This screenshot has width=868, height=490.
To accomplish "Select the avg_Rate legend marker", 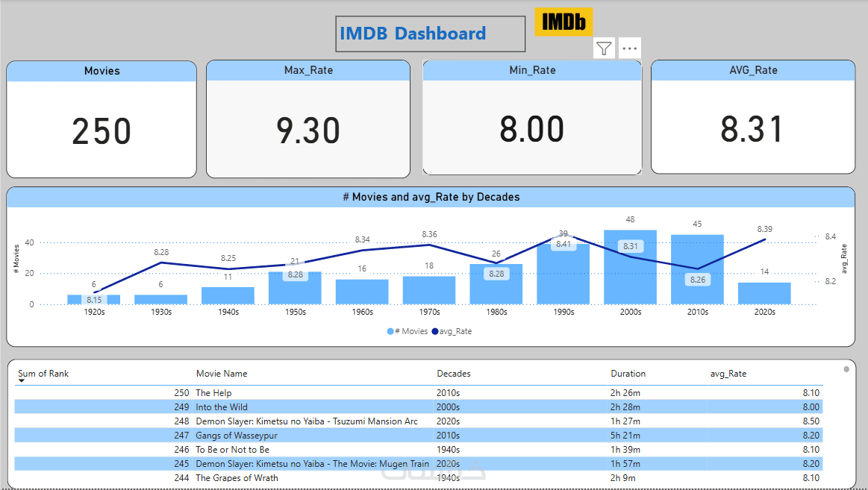I will pos(434,331).
